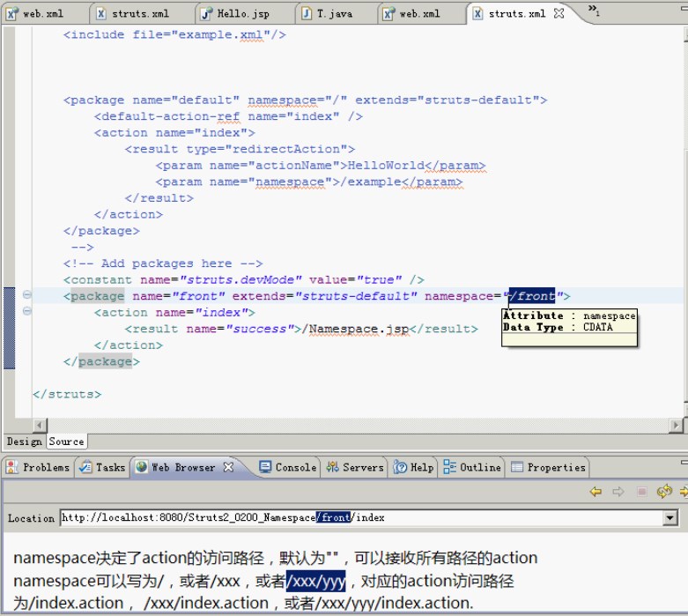Image resolution: width=688 pixels, height=616 pixels.
Task: Click the browser Forward arrow icon
Action: [x=618, y=492]
